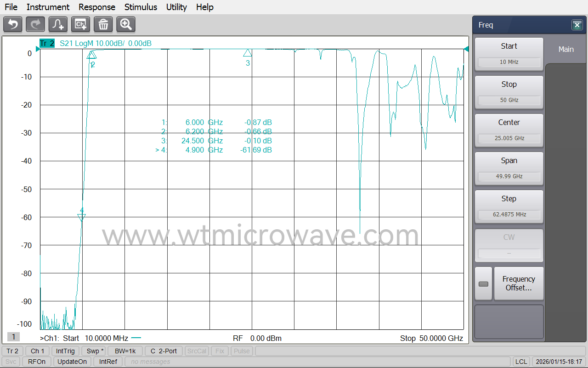Click the LCL indicator in the status bar
588x368 pixels.
[x=521, y=362]
